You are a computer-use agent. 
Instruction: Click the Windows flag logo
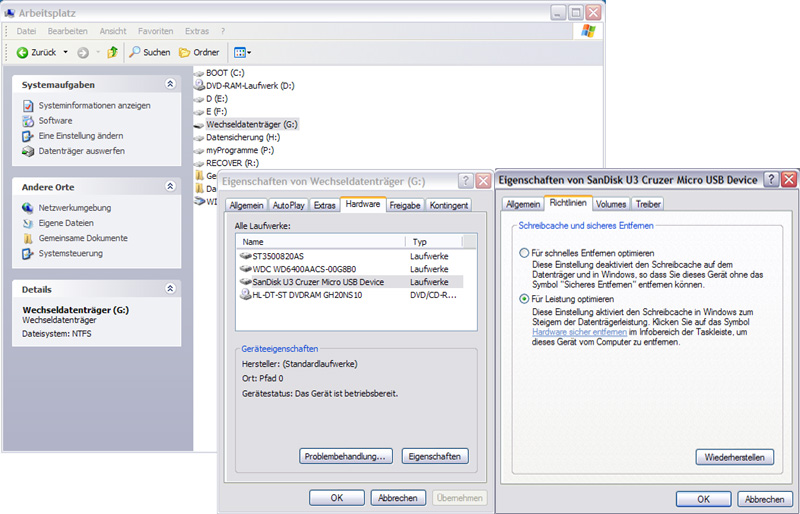point(588,31)
